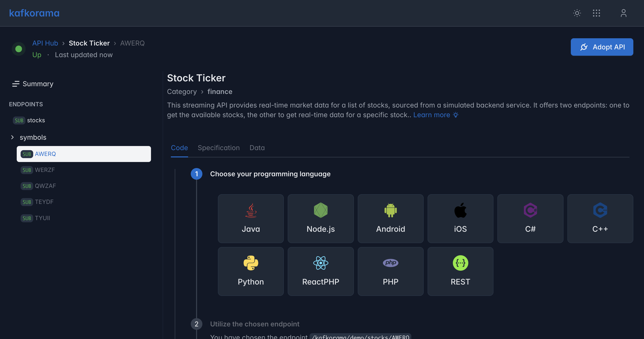
Task: Pick the Android language card
Action: tap(390, 219)
